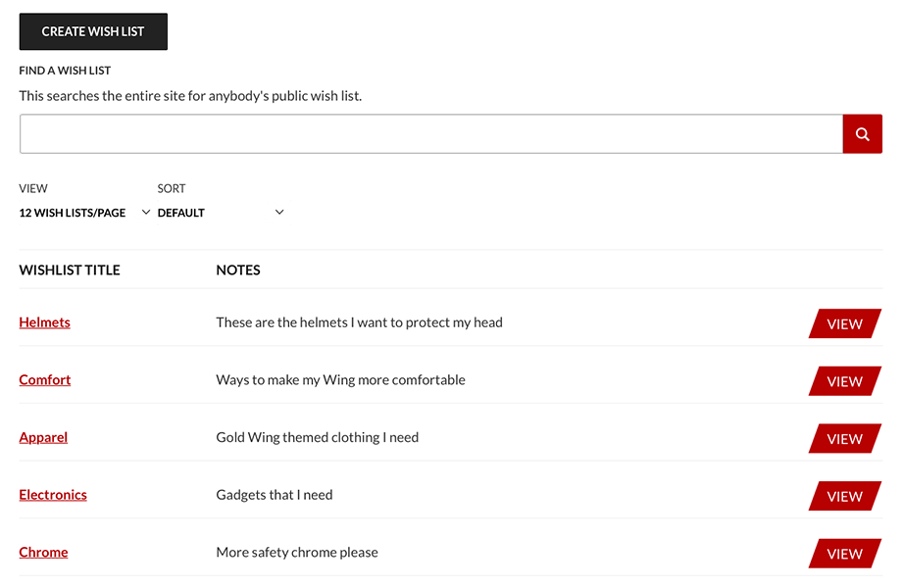902x588 pixels.
Task: Open the Apparel wish list link
Action: pos(43,437)
